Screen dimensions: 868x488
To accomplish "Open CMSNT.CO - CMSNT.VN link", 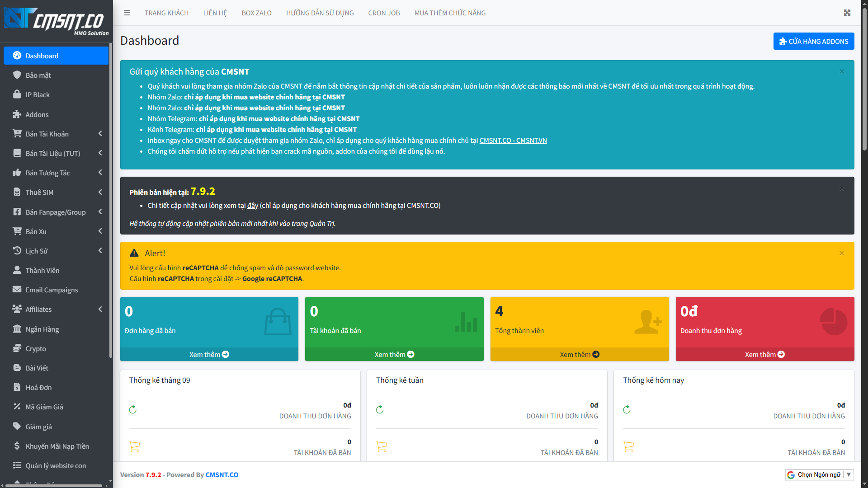I will pos(513,141).
